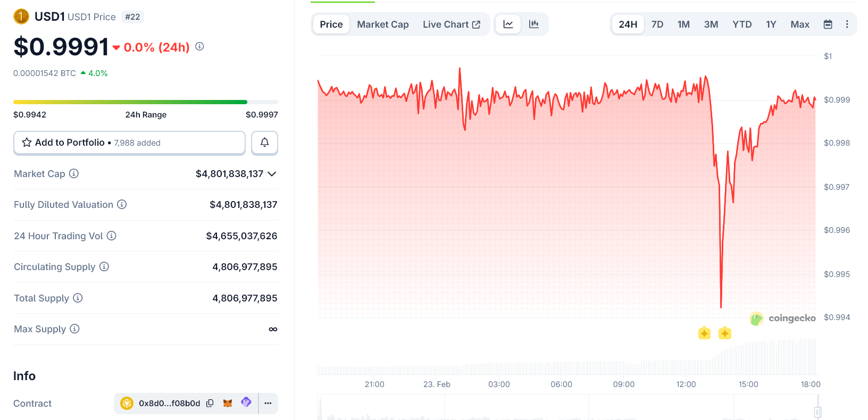Open more contract options ellipsis
This screenshot has height=420, width=868.
point(268,404)
